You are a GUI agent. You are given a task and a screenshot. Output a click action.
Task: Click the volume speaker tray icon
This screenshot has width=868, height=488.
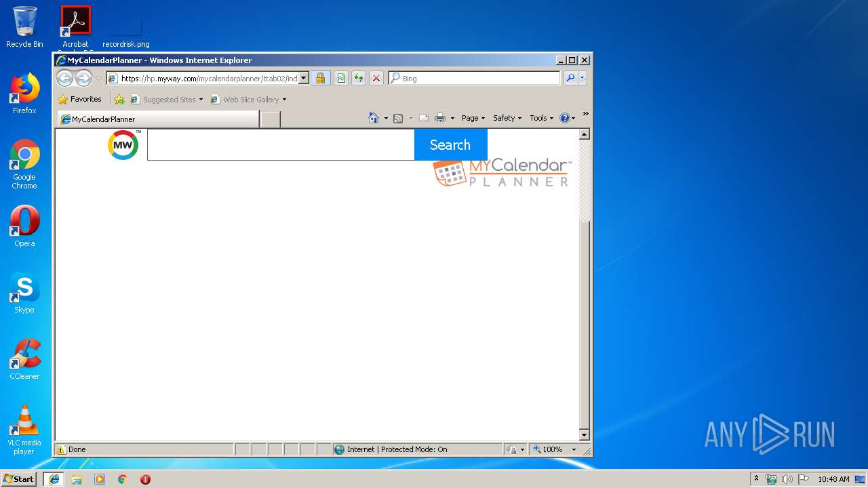coord(787,479)
